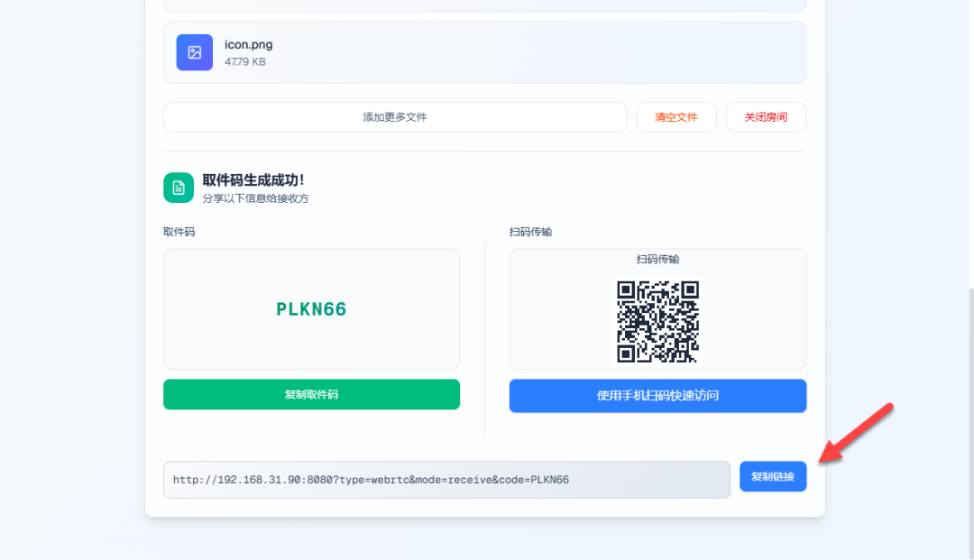Click the 使用手机扫码快速访问 button
This screenshot has height=560, width=974.
[x=657, y=396]
